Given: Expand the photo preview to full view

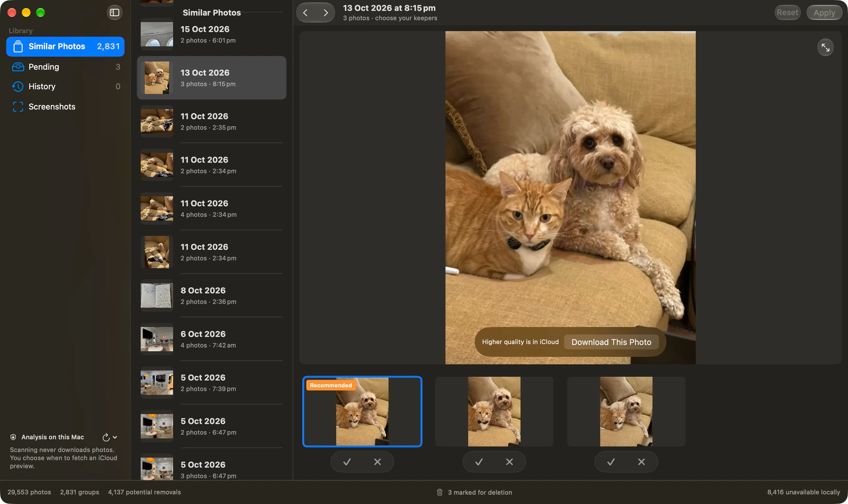Looking at the screenshot, I should click(x=825, y=48).
